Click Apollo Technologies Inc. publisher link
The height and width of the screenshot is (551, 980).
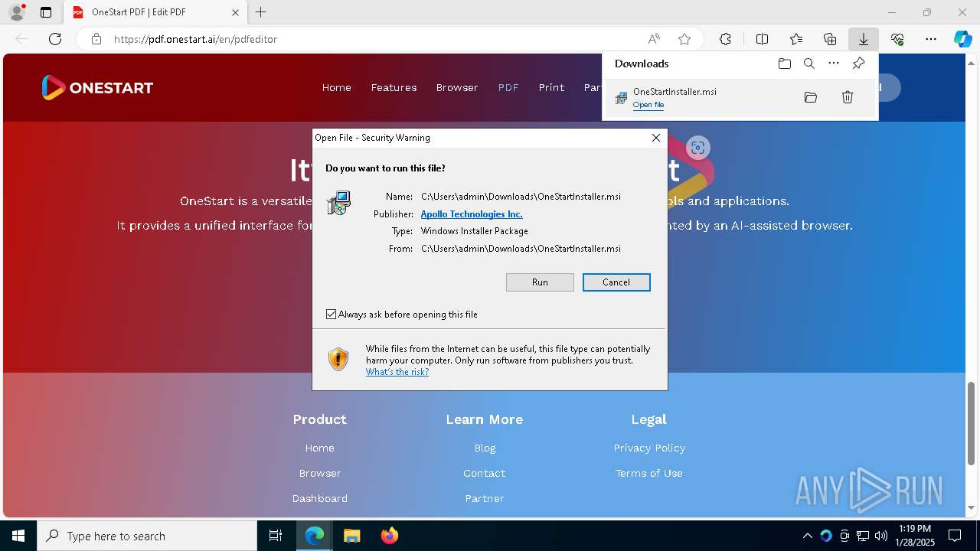pos(472,214)
